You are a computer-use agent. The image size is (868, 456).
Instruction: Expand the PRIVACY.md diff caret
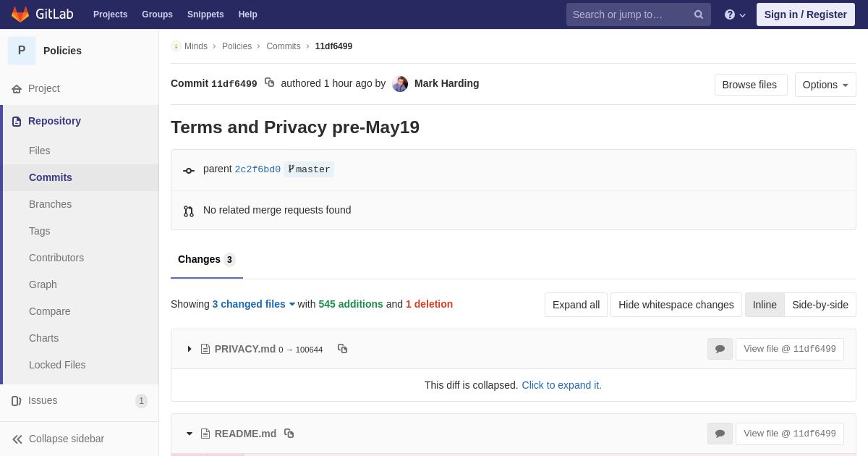pos(190,349)
